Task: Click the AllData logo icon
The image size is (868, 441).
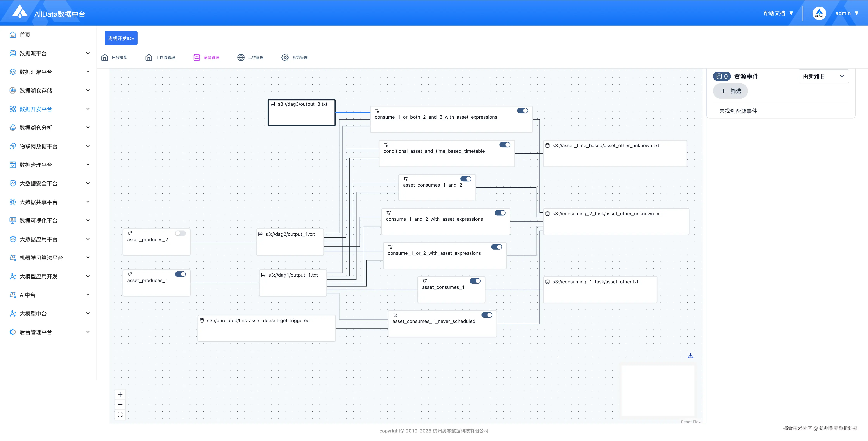Action: pyautogui.click(x=20, y=12)
